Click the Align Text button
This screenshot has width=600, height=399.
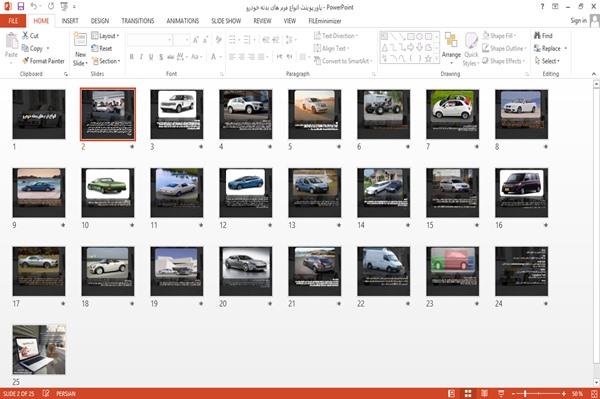331,48
